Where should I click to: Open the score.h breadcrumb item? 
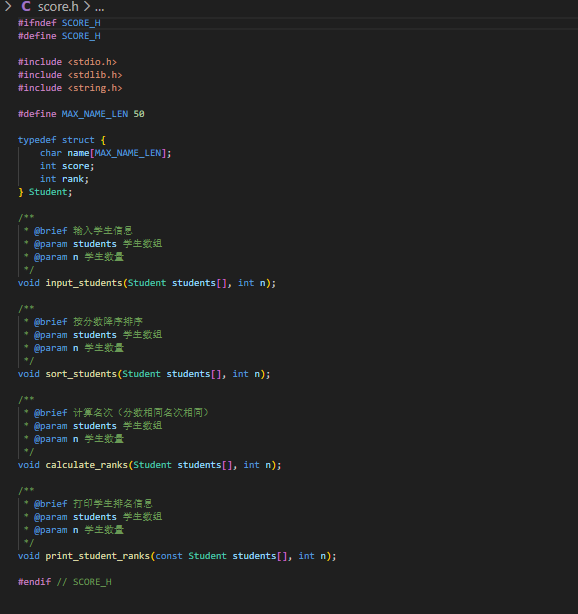pyautogui.click(x=58, y=6)
